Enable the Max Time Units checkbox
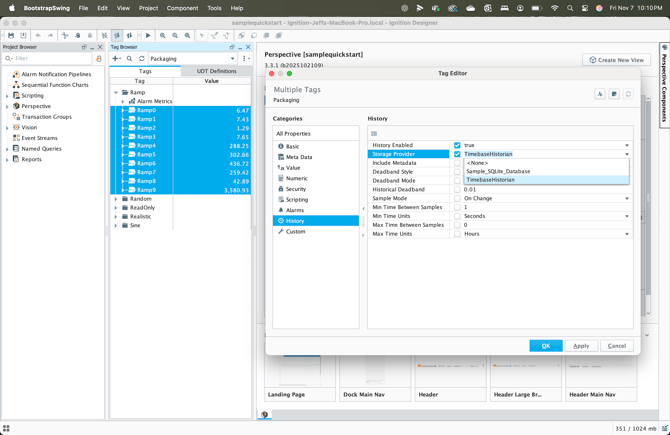Viewport: 670px width, 435px height. pyautogui.click(x=458, y=234)
